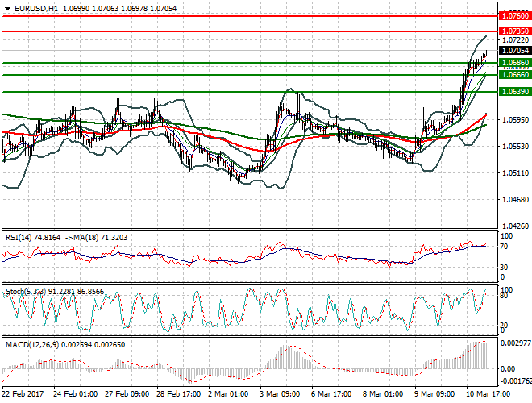Click the 8 Mar 01:00 time label
Viewport: 532px width, 403px height.
pos(383,394)
